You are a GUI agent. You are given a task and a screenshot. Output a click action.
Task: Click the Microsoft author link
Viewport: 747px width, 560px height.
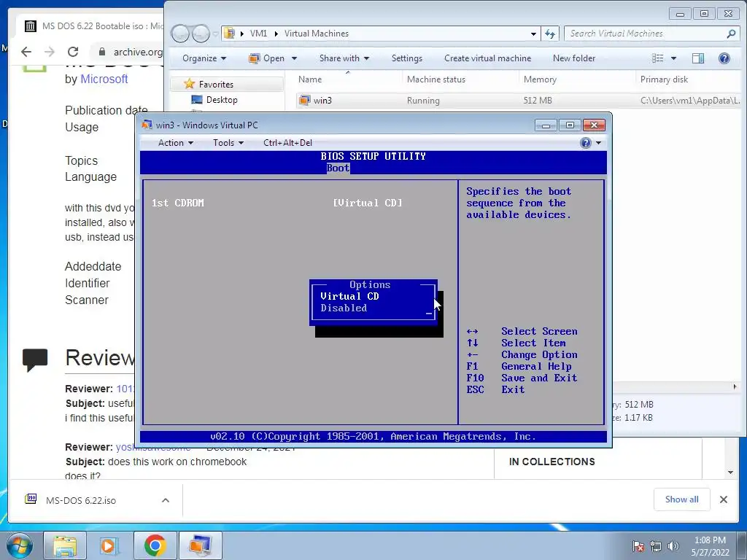tap(104, 79)
